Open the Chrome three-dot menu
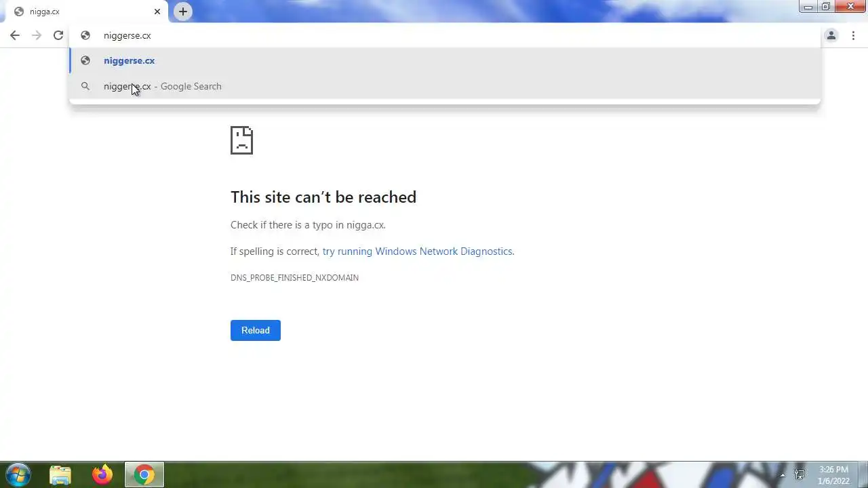868x488 pixels. click(853, 35)
